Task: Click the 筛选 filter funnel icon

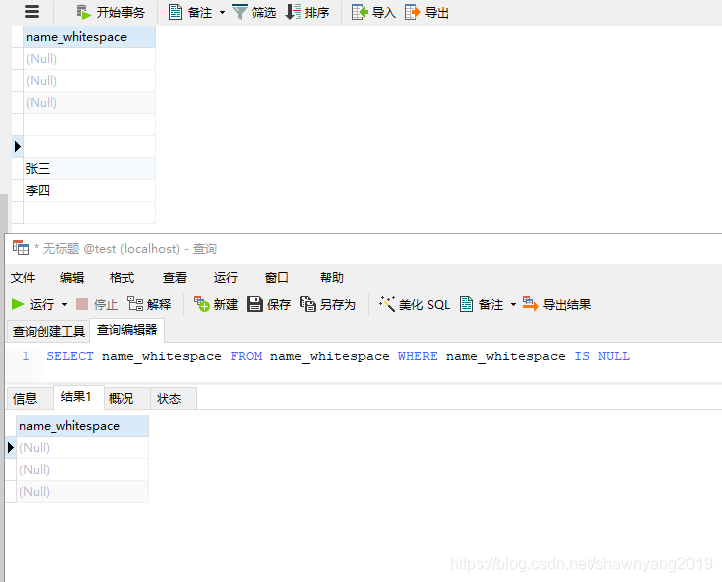Action: tap(239, 12)
